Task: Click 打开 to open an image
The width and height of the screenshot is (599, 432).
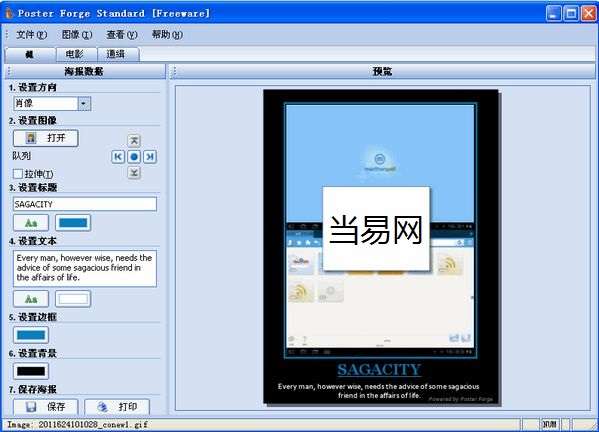Action: (46, 138)
